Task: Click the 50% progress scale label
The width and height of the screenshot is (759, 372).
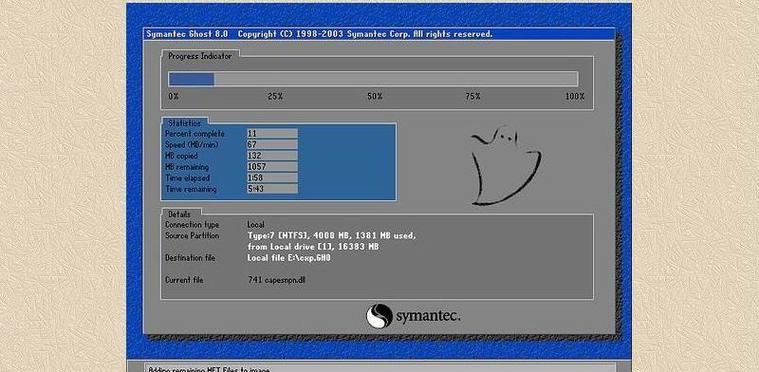Action: pyautogui.click(x=375, y=97)
